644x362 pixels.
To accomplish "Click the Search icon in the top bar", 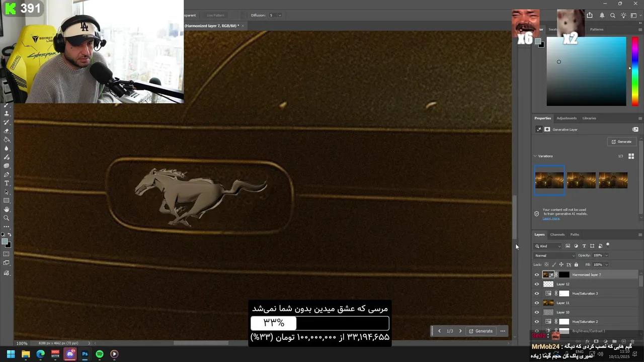I will [x=612, y=16].
